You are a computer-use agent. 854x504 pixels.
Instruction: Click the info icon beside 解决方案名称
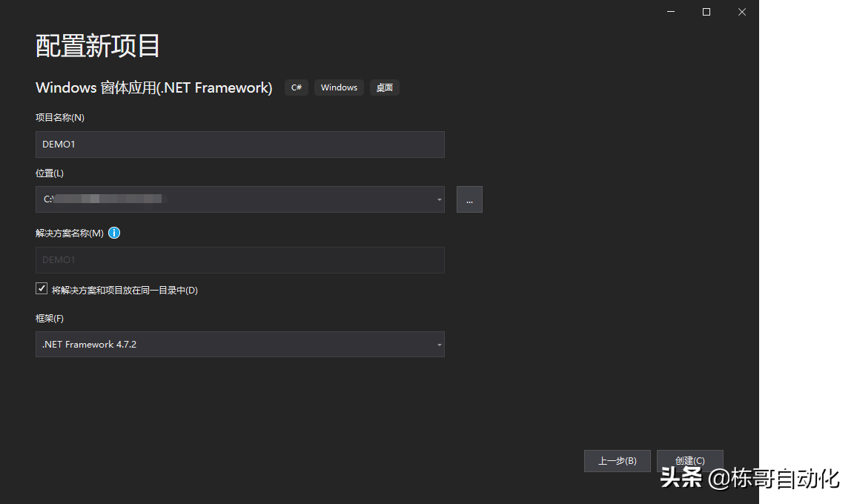114,233
